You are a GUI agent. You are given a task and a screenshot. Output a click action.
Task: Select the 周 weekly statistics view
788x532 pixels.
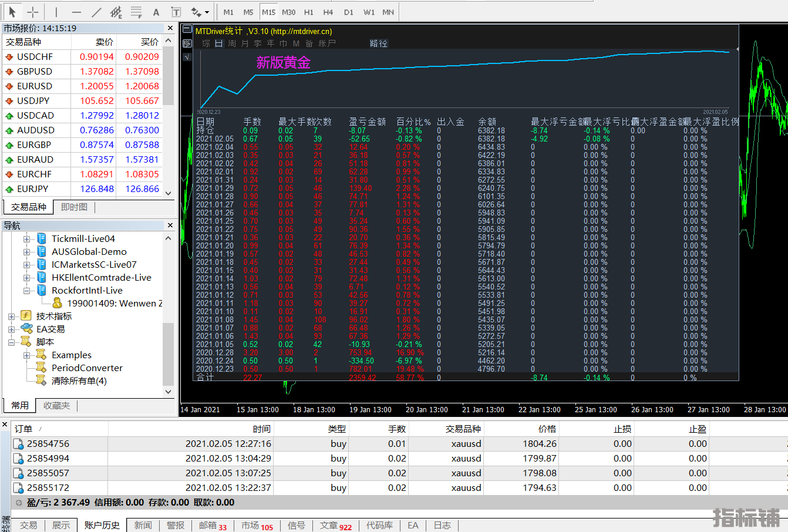[x=232, y=43]
